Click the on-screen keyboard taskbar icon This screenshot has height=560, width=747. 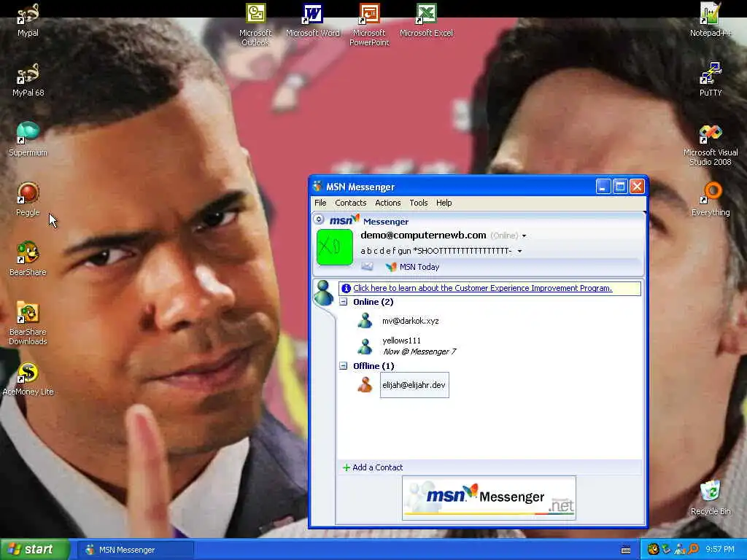click(x=626, y=550)
